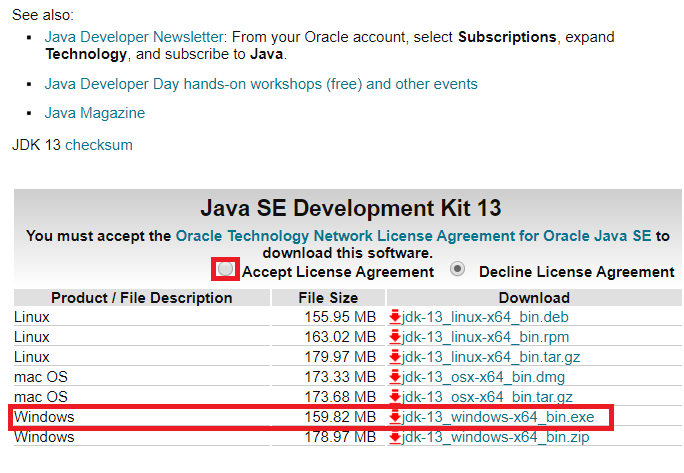Download jdk-13_linux-x64_bin.deb link
The image size is (684, 473).
(x=485, y=317)
